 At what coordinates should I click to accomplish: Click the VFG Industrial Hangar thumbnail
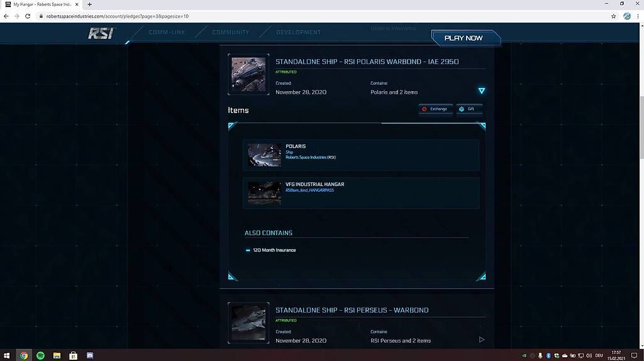point(265,193)
